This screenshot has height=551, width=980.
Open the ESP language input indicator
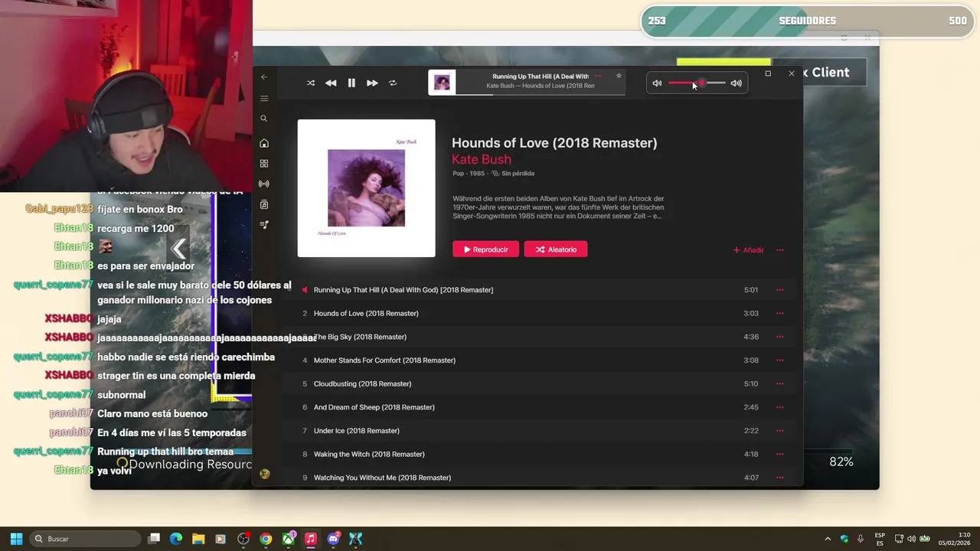click(880, 539)
